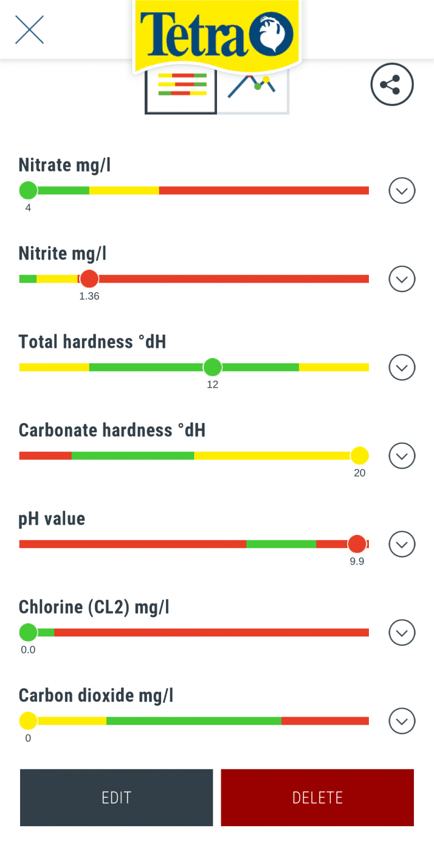The image size is (434, 868).
Task: Click the red pH marker at 9.9
Action: pyautogui.click(x=357, y=544)
